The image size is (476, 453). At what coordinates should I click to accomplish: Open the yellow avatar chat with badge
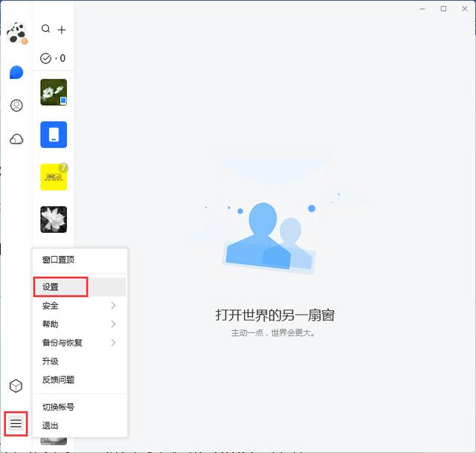54,177
